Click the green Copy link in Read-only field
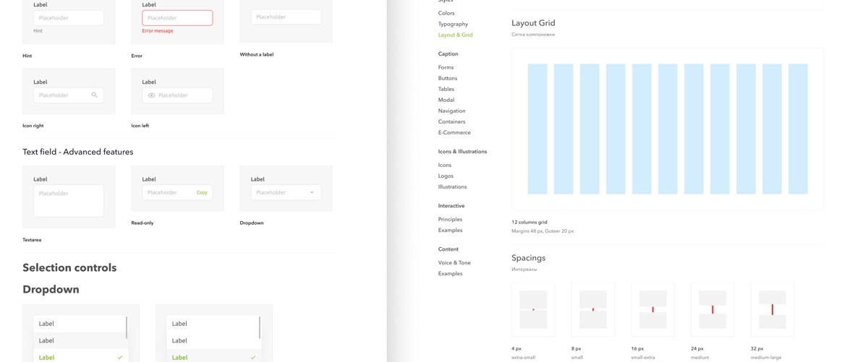 202,193
